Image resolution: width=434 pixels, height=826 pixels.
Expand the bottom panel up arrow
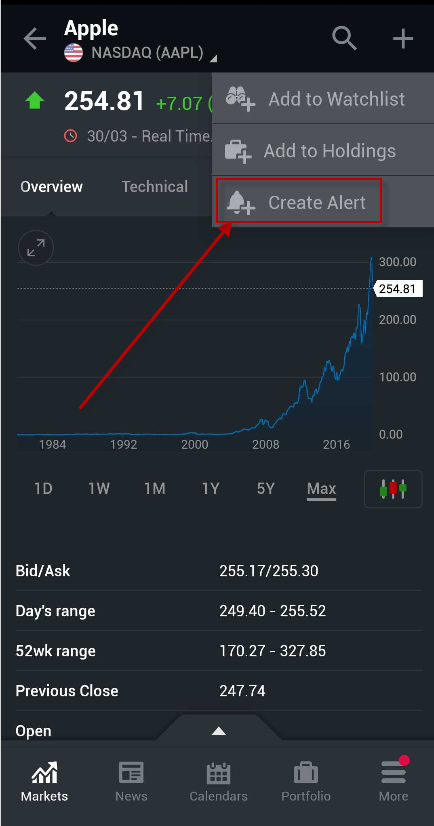(219, 731)
